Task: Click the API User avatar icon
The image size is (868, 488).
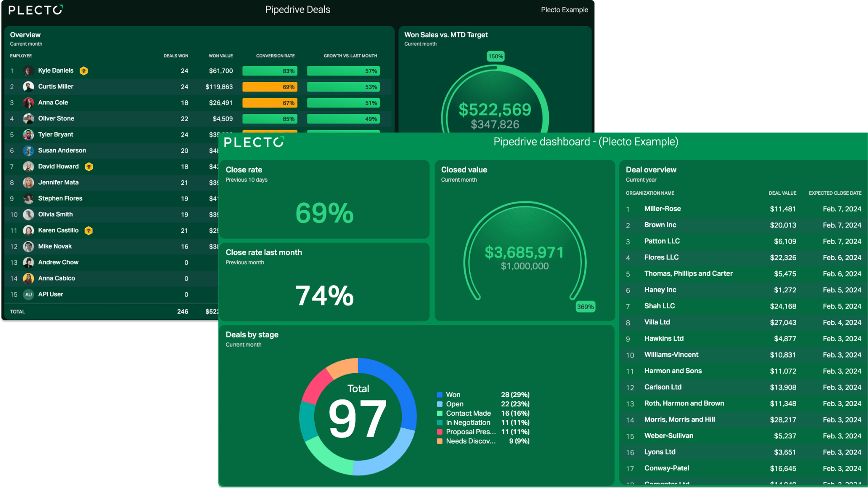Action: 28,295
